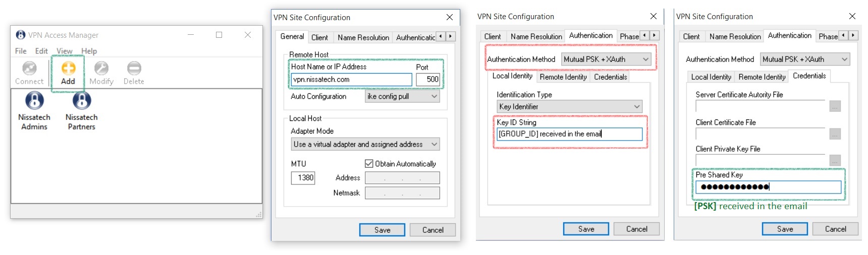Viewport: 868px width, 255px height.
Task: Toggle the Obtain Automatically checkbox
Action: point(369,164)
